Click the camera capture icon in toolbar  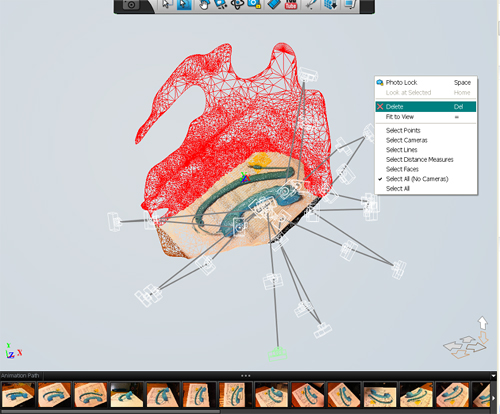pos(131,5)
